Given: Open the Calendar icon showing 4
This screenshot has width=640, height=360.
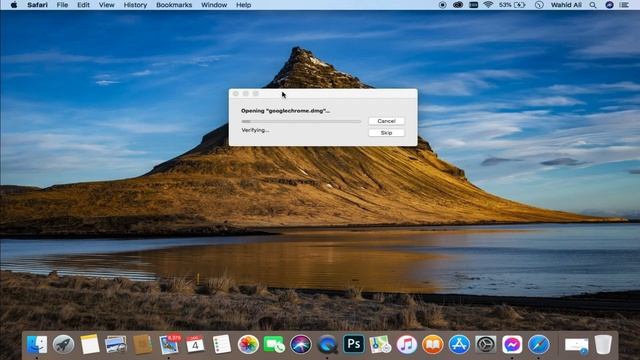Looking at the screenshot, I should (x=195, y=344).
